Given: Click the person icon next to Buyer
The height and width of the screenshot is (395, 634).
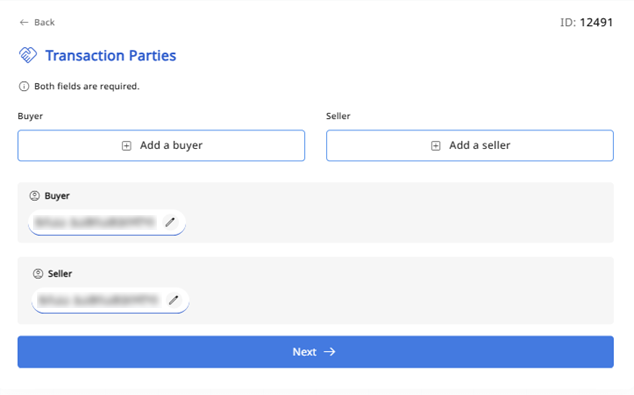Looking at the screenshot, I should tap(34, 196).
